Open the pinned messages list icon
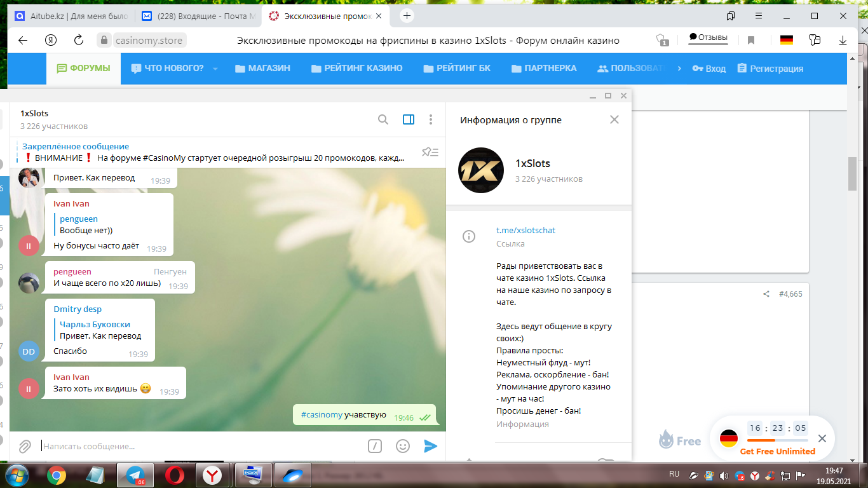The image size is (868, 488). click(x=430, y=152)
